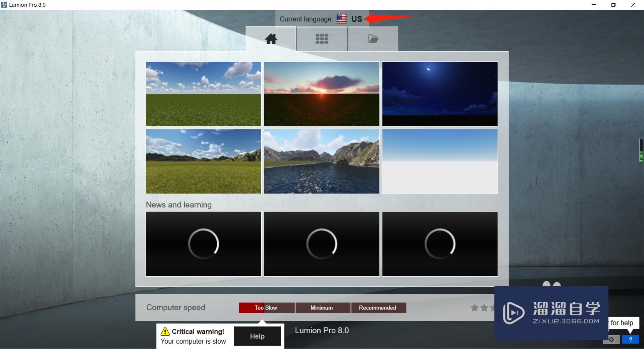
Task: Click the blue question mark help button
Action: 631,340
